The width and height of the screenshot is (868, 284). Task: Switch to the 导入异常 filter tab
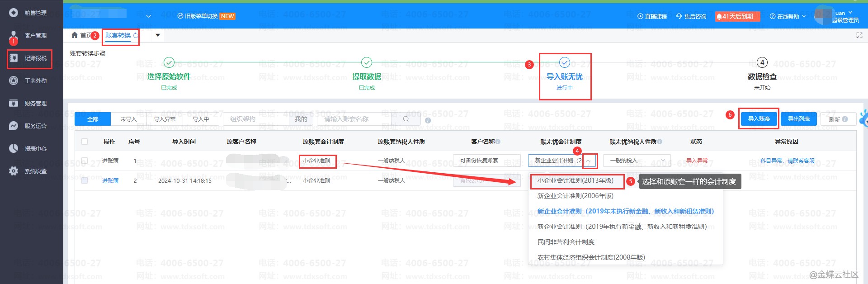click(165, 119)
